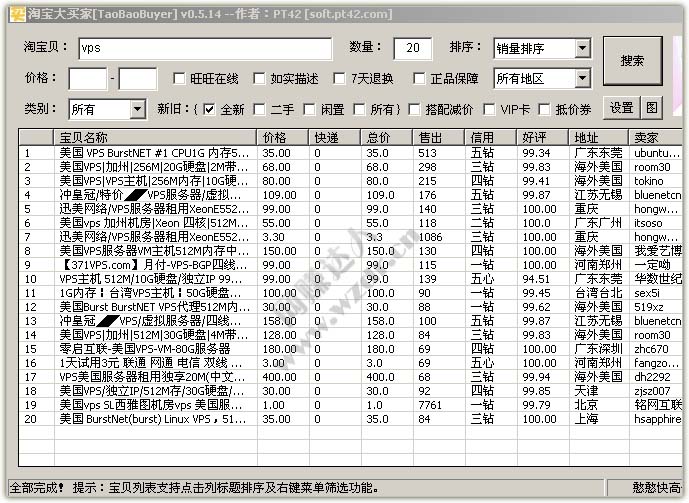Click the minimum price field
689x503 pixels.
[x=88, y=79]
